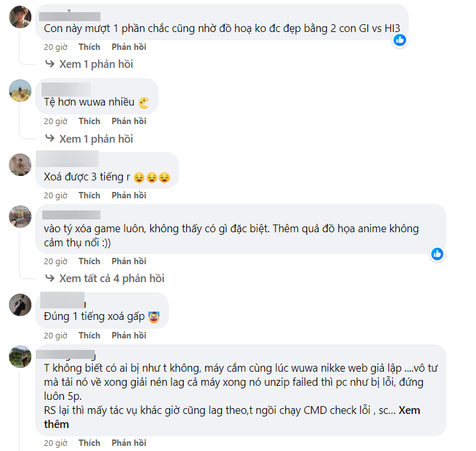
Task: Open avatar of the 'unzip failed' commenter
Action: [20, 357]
